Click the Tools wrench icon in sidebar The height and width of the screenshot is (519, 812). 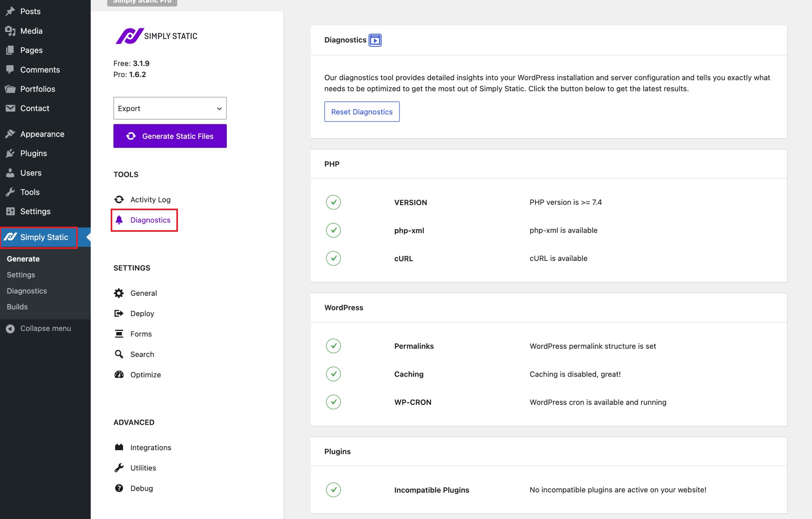pos(10,192)
